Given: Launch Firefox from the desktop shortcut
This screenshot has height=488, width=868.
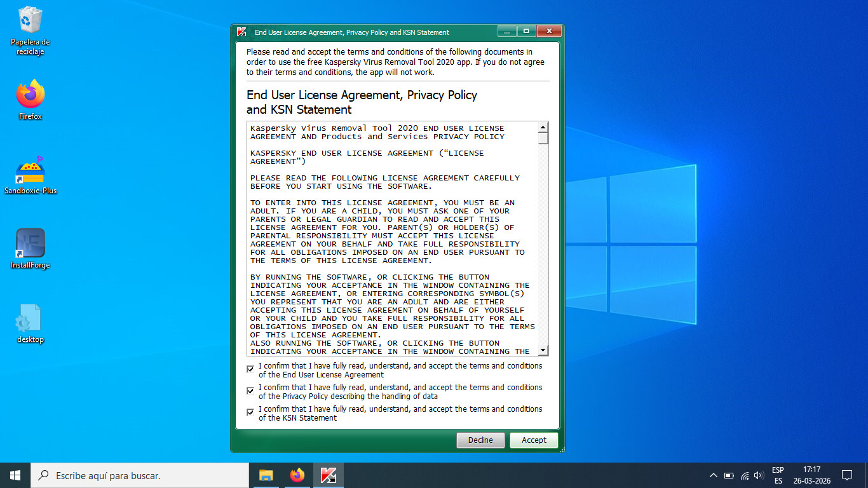Looking at the screenshot, I should (30, 95).
